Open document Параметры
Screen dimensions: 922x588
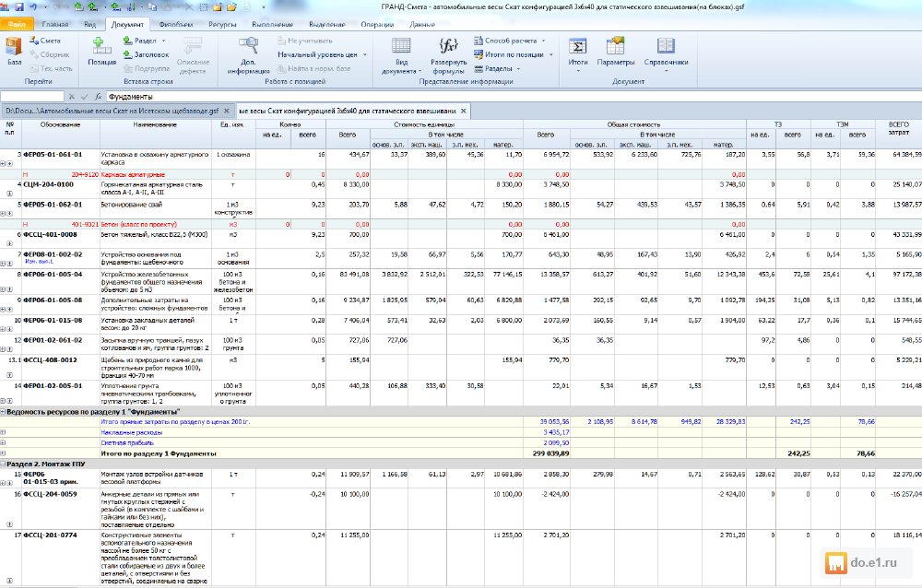click(616, 52)
